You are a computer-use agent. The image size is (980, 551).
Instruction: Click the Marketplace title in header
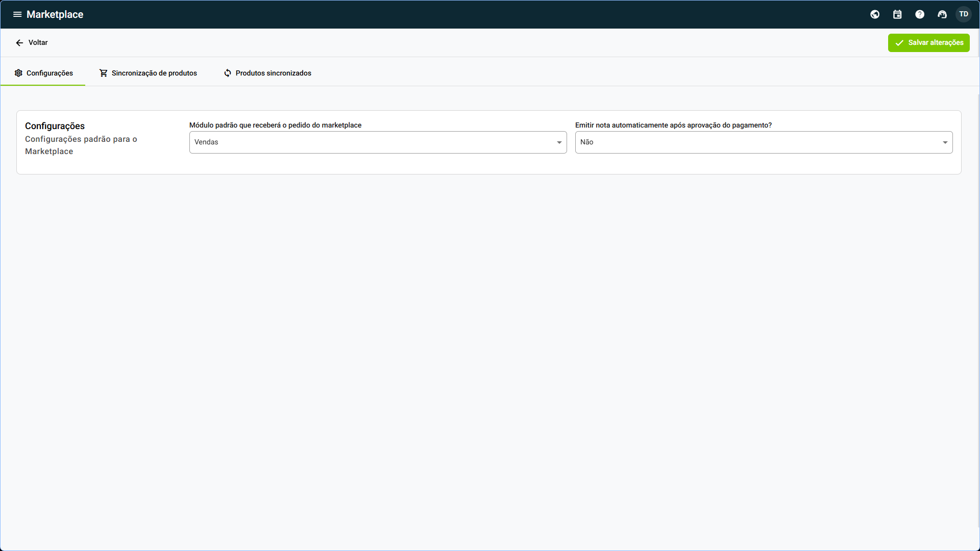55,14
